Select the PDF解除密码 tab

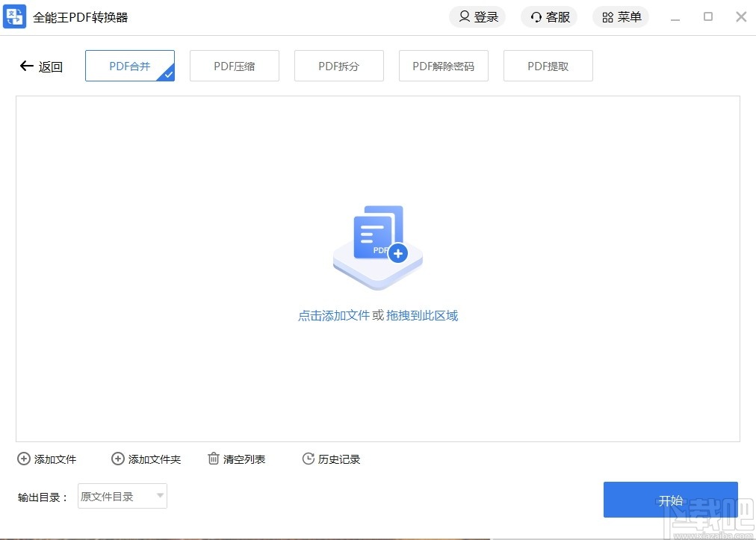(443, 66)
